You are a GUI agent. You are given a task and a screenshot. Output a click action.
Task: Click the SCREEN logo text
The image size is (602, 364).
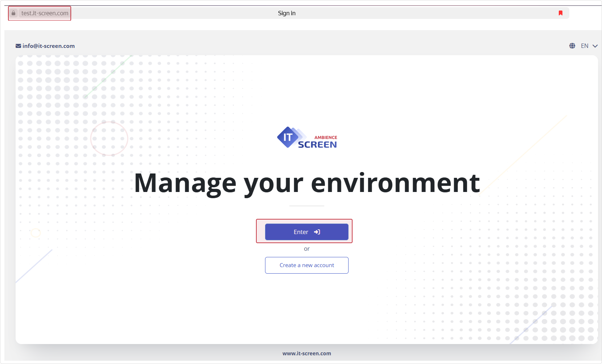[317, 145]
